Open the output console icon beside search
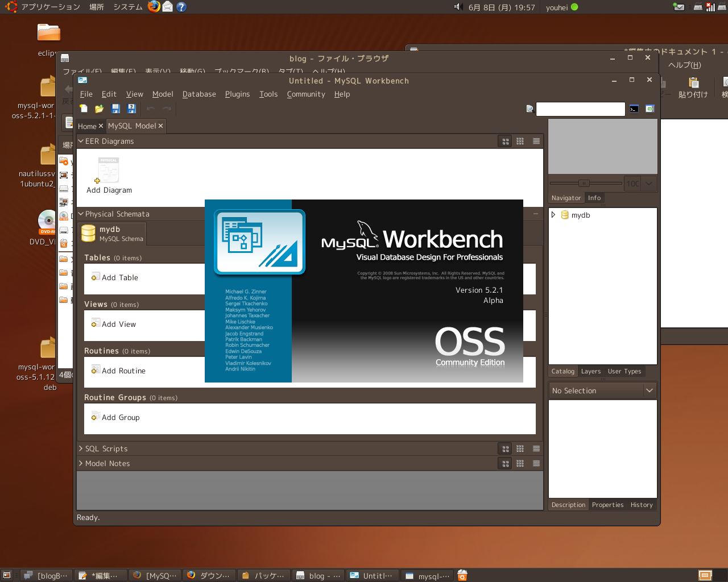Screen dimensions: 728x582 pyautogui.click(x=634, y=109)
